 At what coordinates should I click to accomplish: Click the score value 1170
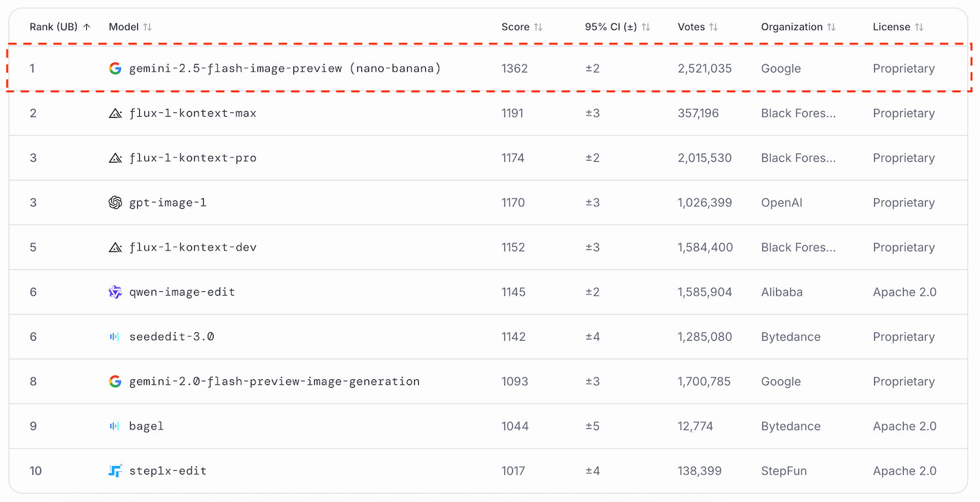514,202
